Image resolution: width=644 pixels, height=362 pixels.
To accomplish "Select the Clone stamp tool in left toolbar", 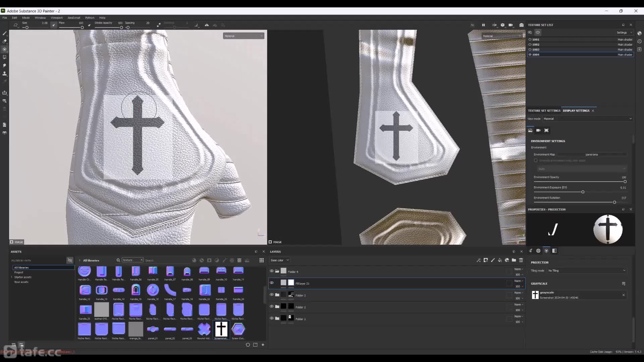I will pyautogui.click(x=4, y=73).
